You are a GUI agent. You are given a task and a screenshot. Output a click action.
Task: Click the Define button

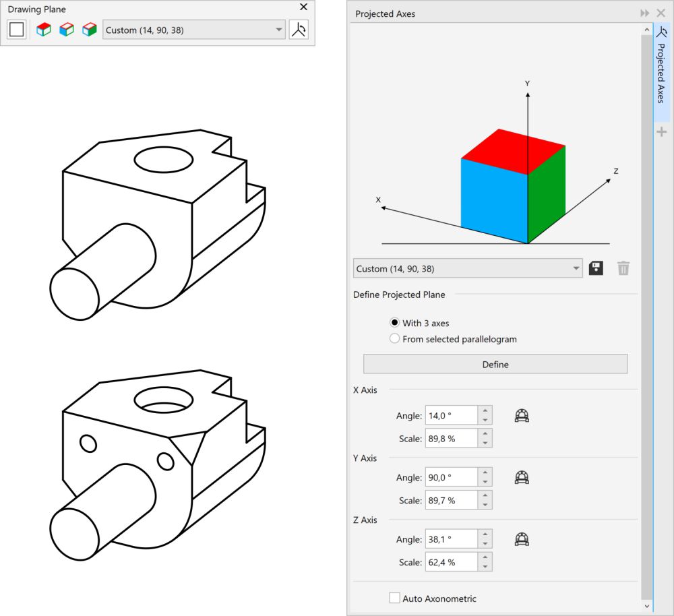click(x=495, y=364)
